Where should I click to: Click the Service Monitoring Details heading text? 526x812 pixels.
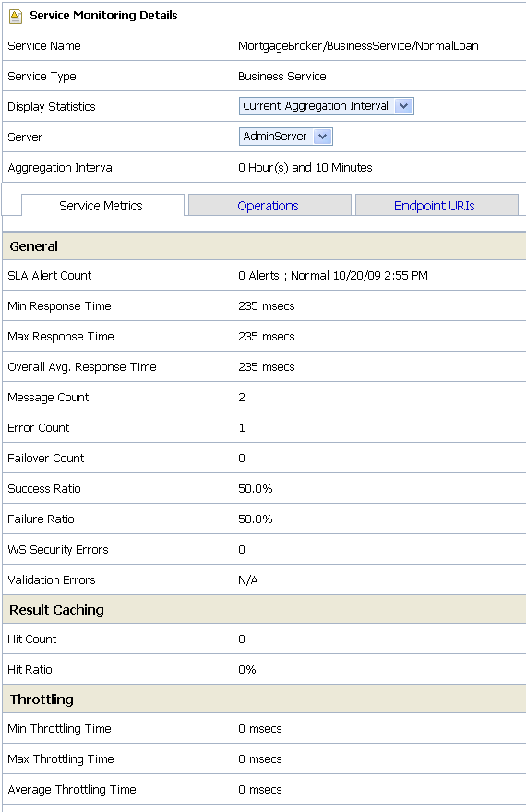point(103,16)
